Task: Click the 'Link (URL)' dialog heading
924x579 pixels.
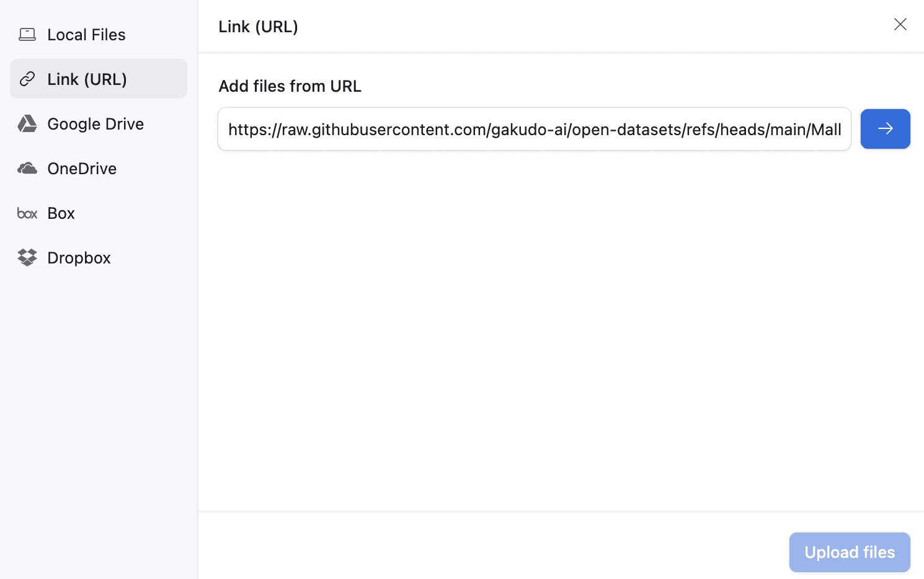Action: (x=258, y=27)
